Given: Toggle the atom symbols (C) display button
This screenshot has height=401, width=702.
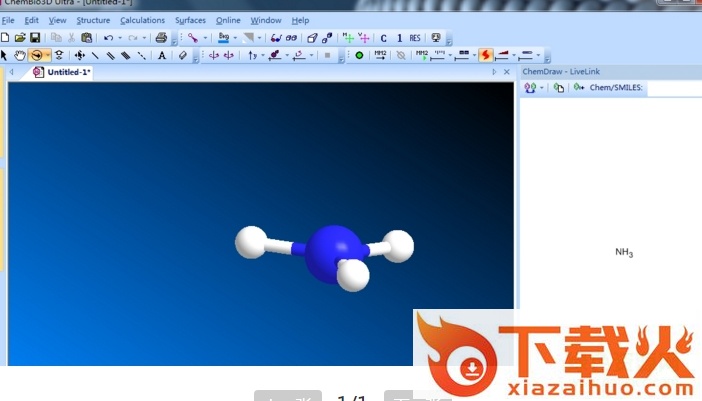Looking at the screenshot, I should pyautogui.click(x=383, y=38).
